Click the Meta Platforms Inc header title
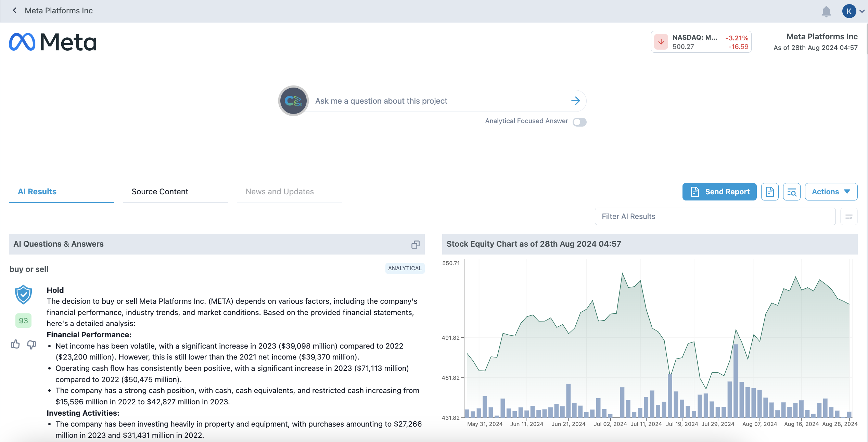Screen dimensions: 868x442 59,11
